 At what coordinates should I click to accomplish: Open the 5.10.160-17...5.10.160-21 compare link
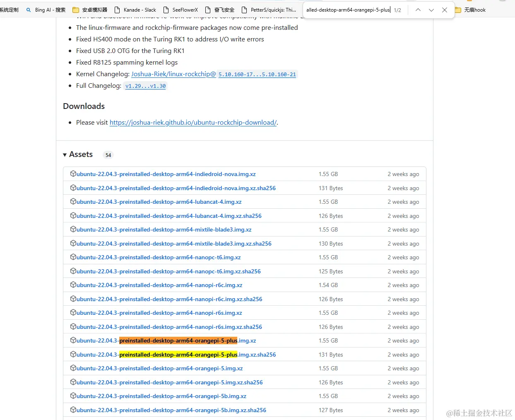tap(257, 75)
